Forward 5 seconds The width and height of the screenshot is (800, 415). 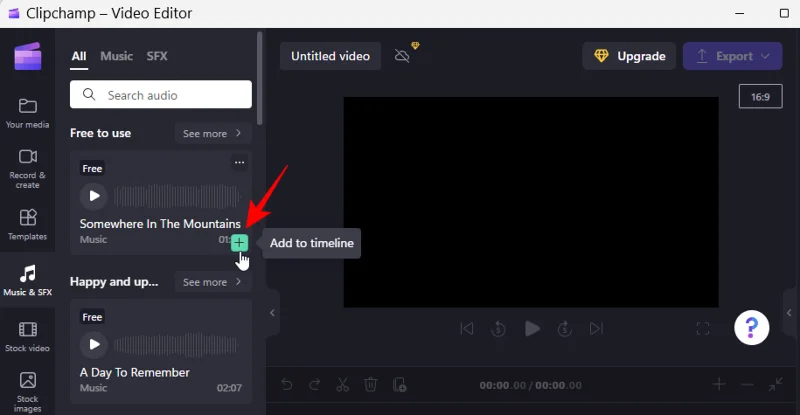click(x=564, y=329)
